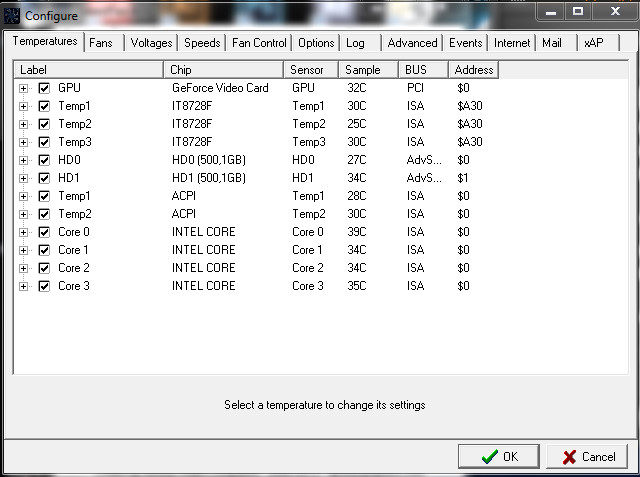
Task: Expand the IT8728F Temp1 row
Action: tap(23, 106)
